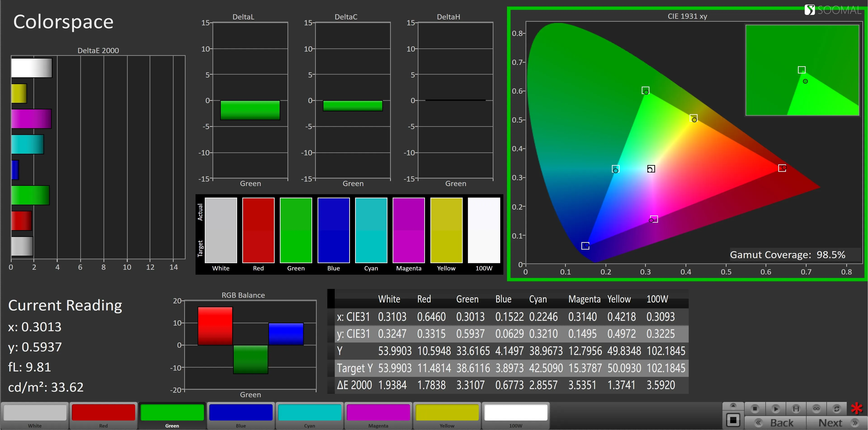Click the 100W actual/target comparison patch
This screenshot has height=430, width=868.
click(484, 230)
